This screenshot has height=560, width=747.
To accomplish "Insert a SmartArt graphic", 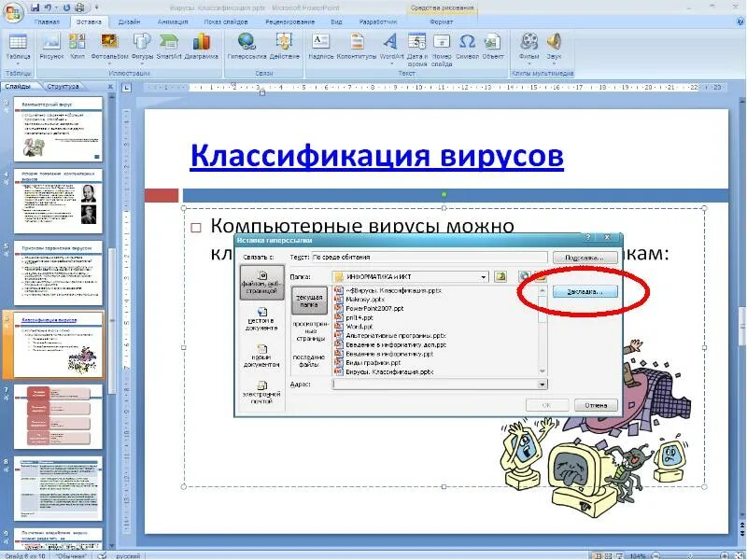I will pyautogui.click(x=169, y=47).
